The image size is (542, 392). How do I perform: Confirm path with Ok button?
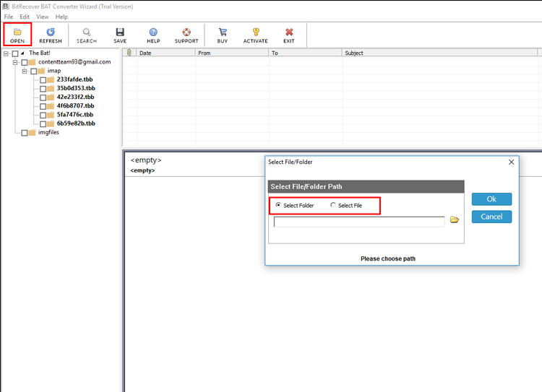[491, 199]
